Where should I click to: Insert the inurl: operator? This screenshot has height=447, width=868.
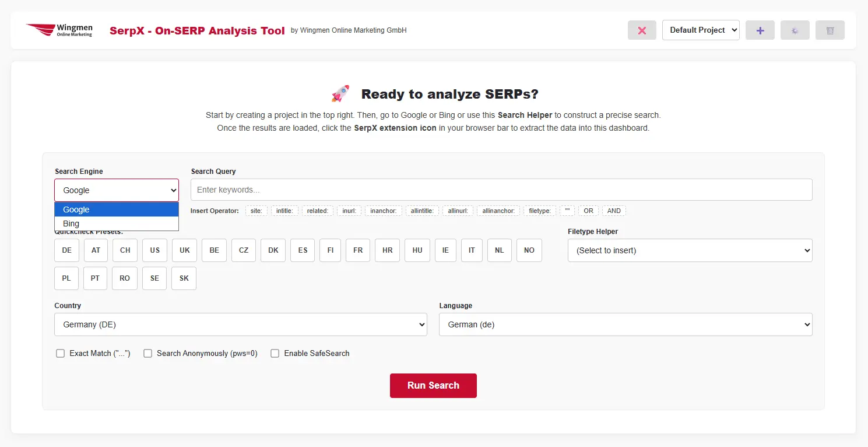click(349, 211)
